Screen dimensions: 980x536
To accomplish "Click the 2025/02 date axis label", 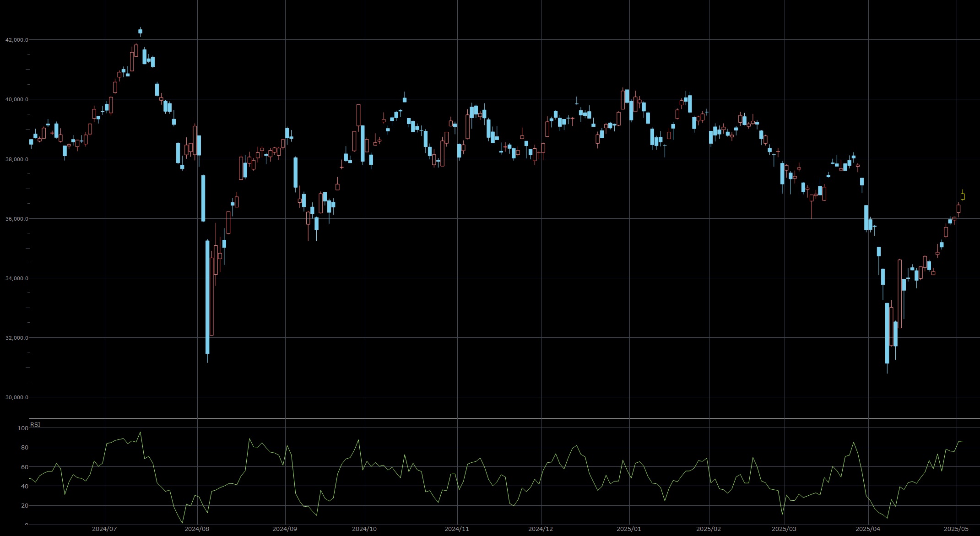I will [709, 529].
